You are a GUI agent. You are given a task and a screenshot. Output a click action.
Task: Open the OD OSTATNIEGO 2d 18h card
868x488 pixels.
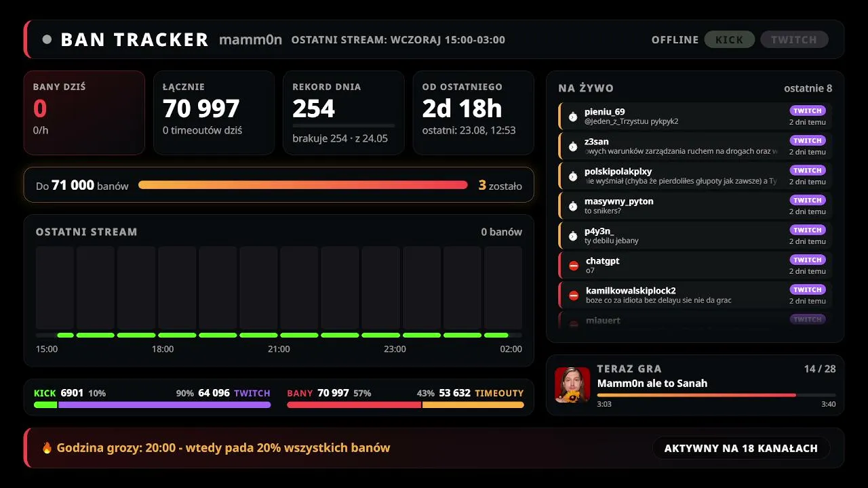[x=473, y=113]
